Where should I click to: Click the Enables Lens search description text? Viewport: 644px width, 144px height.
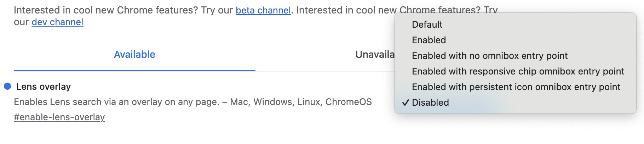pos(117,102)
